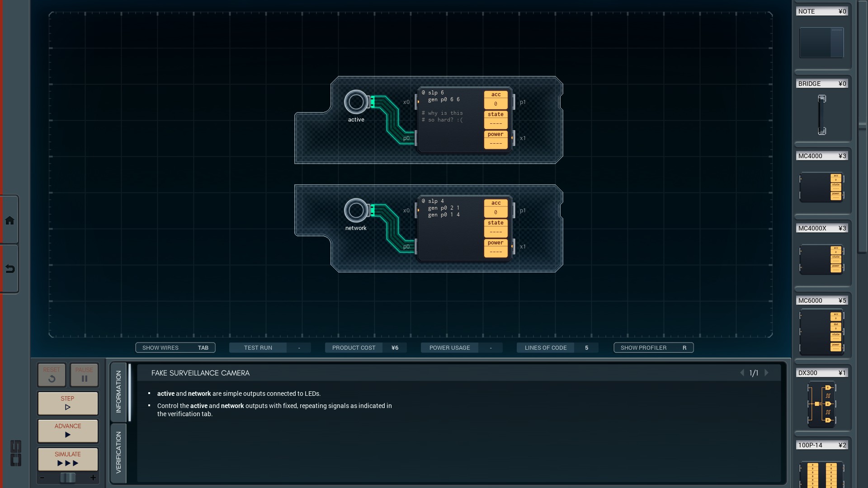Adjust the BRIDGE slider control
Image resolution: width=868 pixels, height=488 pixels.
point(821,114)
